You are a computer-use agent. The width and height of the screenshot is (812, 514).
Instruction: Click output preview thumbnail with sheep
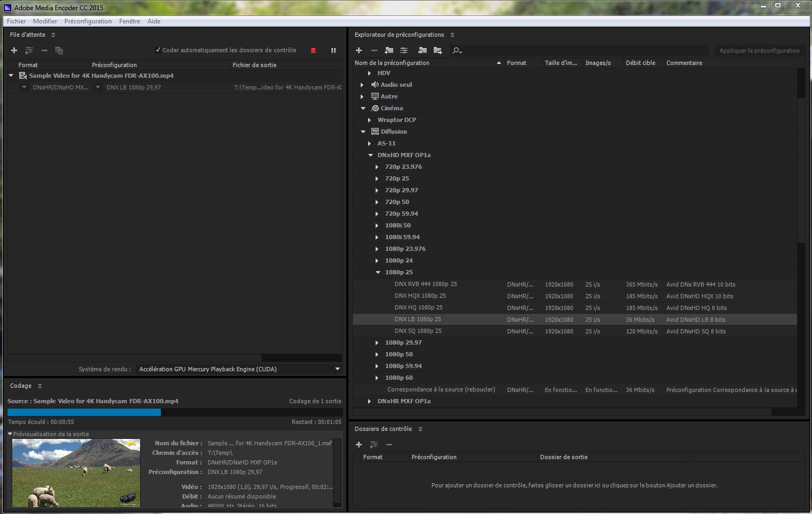[76, 473]
